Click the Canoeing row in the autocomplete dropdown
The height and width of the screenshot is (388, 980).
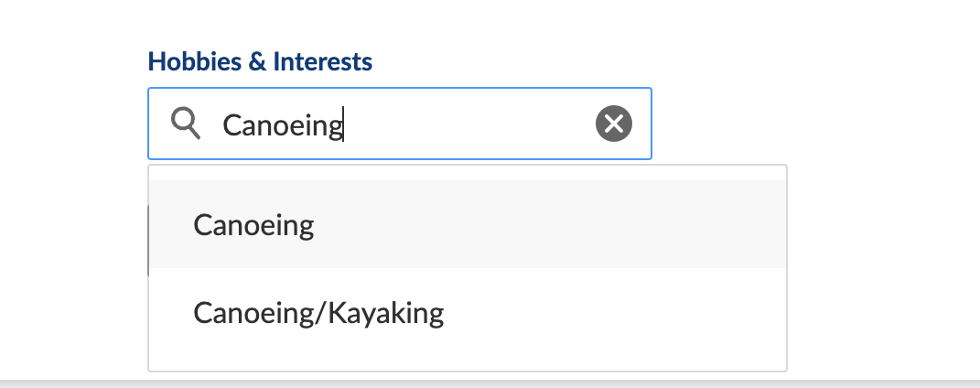467,225
